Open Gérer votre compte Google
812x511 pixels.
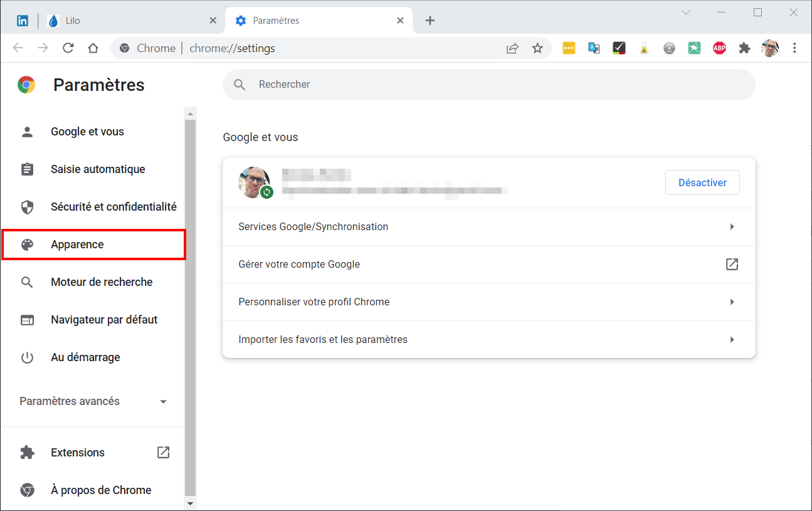[489, 264]
